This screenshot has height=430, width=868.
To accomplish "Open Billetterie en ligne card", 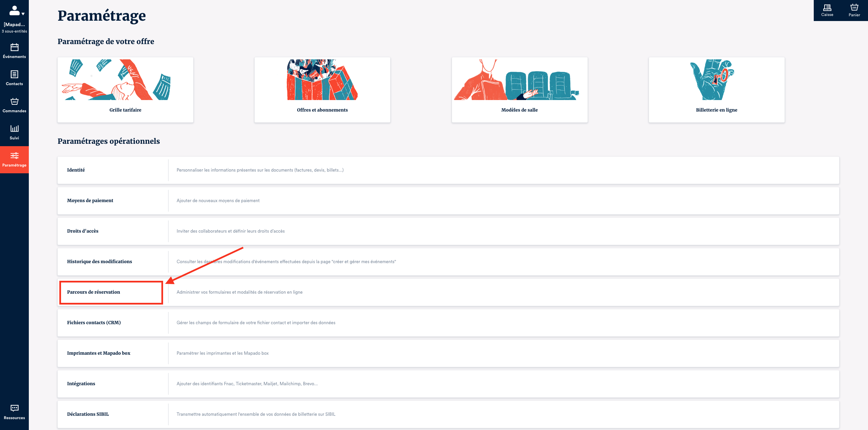I will point(716,90).
